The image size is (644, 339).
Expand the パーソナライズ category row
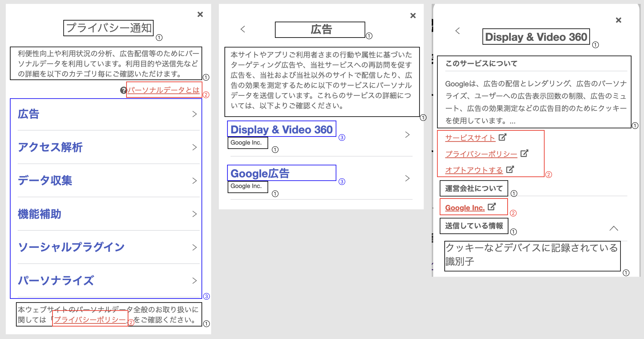(x=195, y=281)
